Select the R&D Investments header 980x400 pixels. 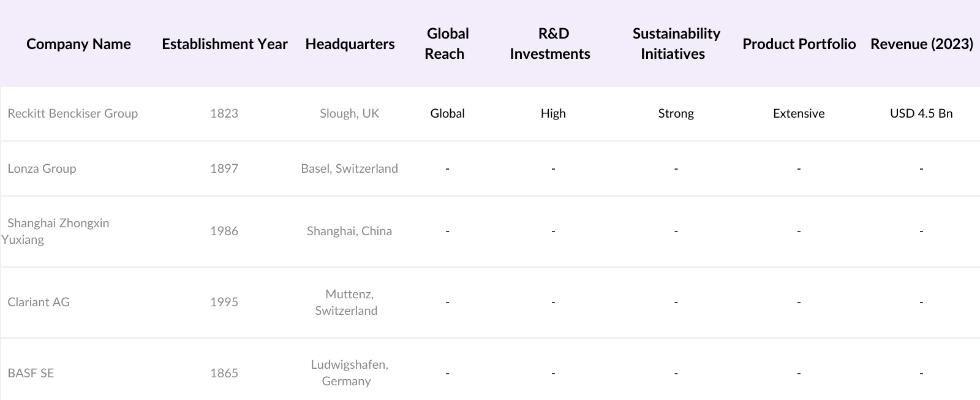tap(550, 43)
